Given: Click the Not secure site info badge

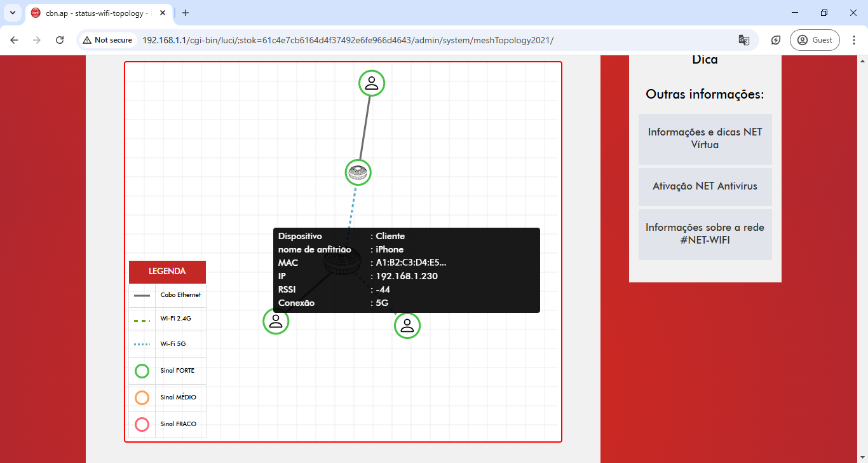Looking at the screenshot, I should (x=107, y=40).
